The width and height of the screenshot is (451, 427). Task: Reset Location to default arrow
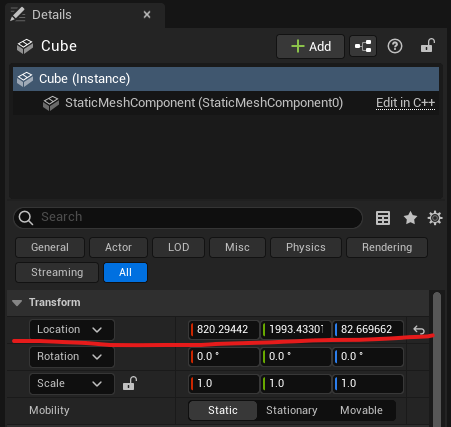[x=419, y=330]
